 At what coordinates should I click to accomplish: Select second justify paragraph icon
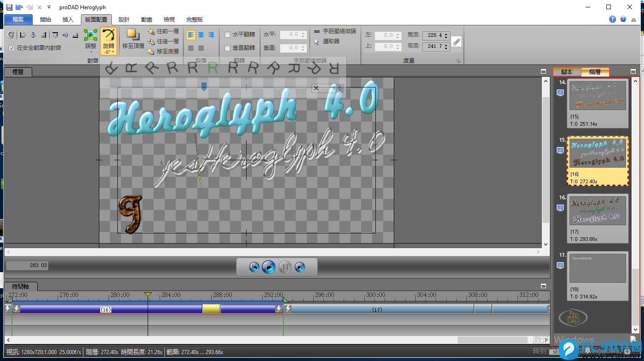pos(201,48)
